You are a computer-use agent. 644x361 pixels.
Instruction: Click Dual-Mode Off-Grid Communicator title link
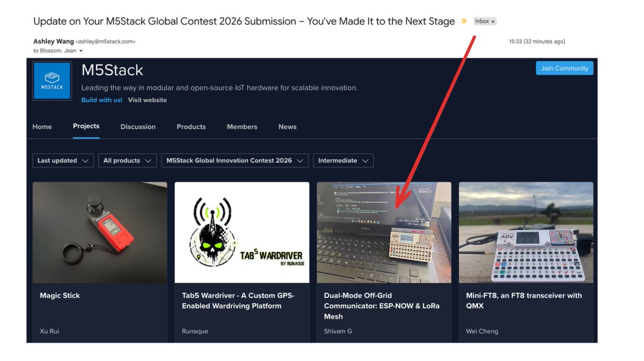pyautogui.click(x=382, y=306)
